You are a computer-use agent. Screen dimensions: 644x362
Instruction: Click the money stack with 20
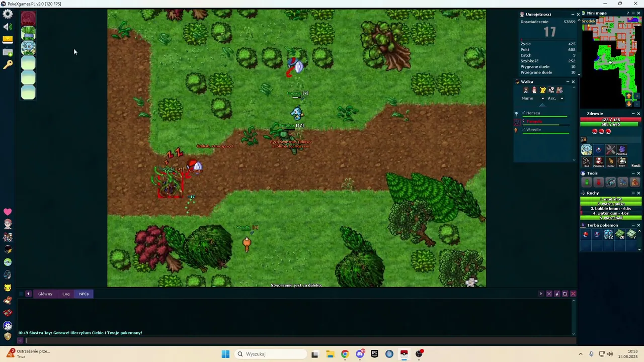pyautogui.click(x=620, y=234)
